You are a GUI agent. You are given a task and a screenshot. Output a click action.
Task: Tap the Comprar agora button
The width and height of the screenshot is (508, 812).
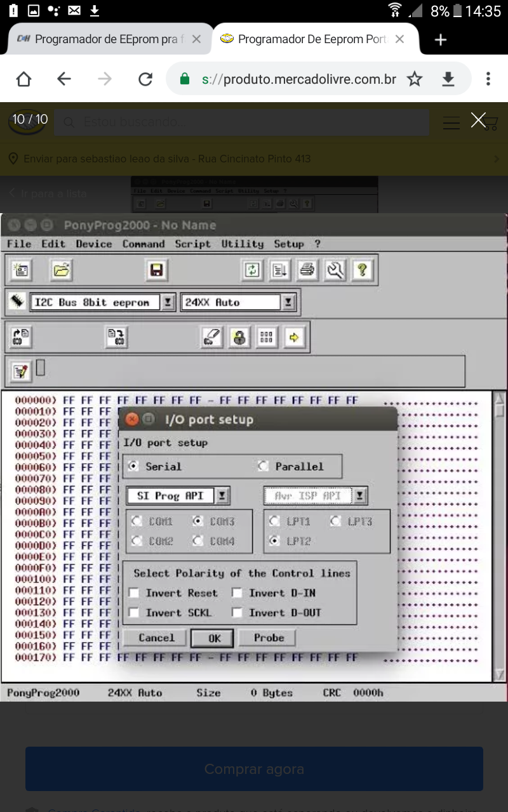254,769
